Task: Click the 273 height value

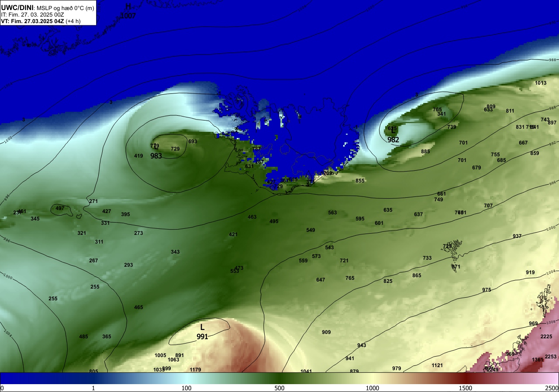Action: coord(138,233)
